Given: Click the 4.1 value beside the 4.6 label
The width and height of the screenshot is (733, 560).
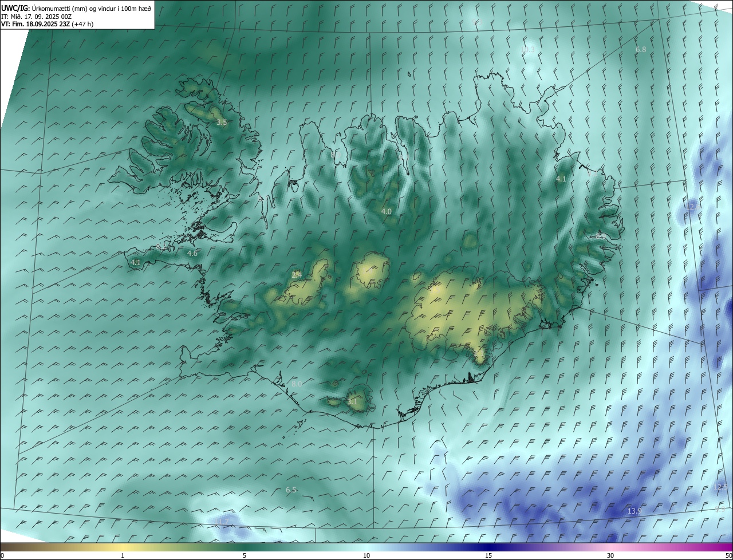Looking at the screenshot, I should (136, 262).
